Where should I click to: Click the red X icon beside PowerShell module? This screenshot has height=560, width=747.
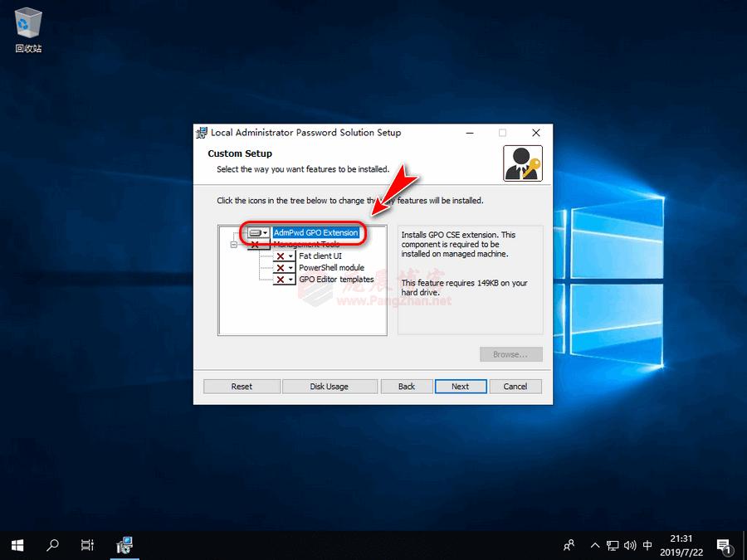coord(281,267)
